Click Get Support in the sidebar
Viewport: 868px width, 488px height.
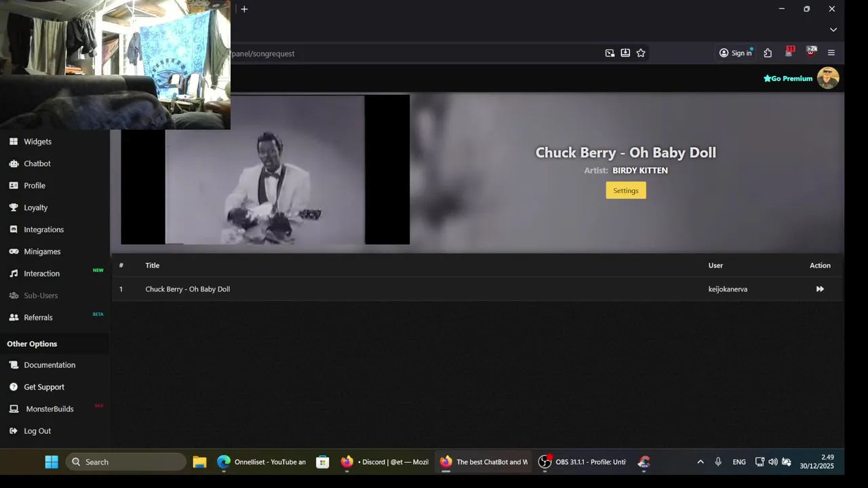[x=44, y=387]
